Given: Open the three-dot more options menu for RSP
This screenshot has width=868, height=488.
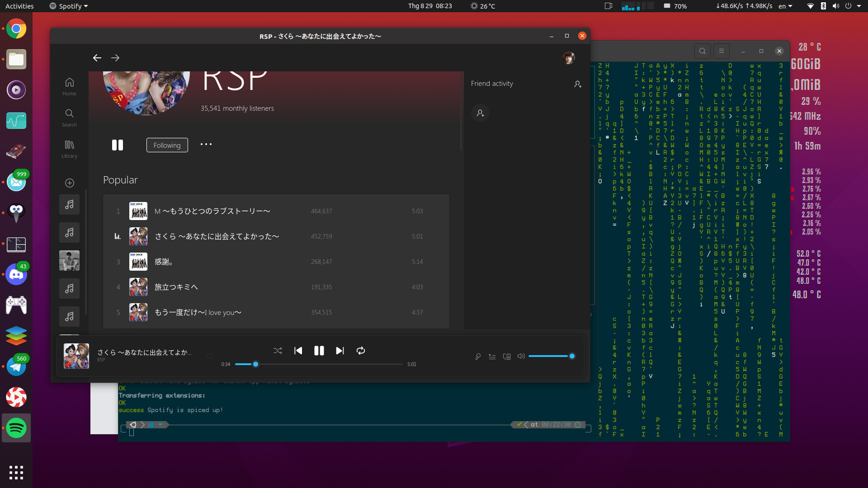Looking at the screenshot, I should (206, 145).
